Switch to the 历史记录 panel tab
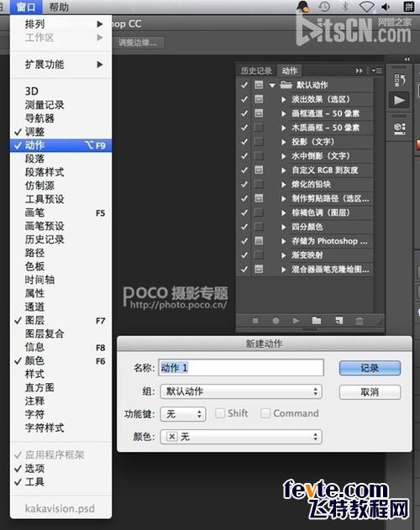 pyautogui.click(x=256, y=71)
